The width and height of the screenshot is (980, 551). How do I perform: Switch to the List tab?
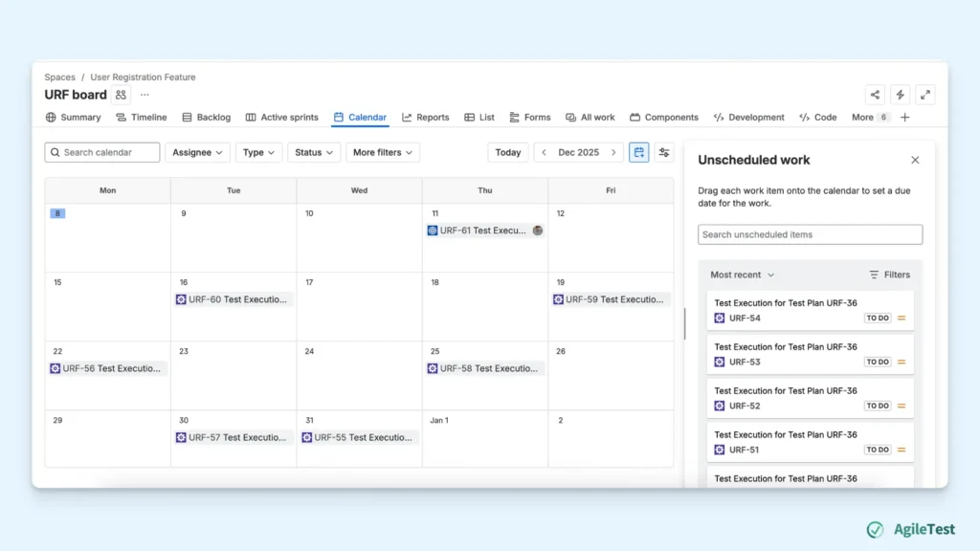coord(479,118)
